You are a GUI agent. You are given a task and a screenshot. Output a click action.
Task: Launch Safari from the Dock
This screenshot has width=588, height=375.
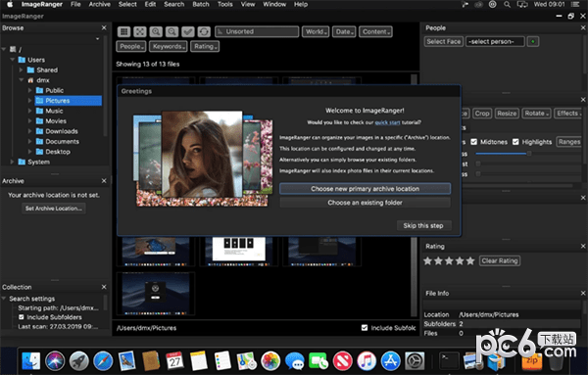pos(103,361)
